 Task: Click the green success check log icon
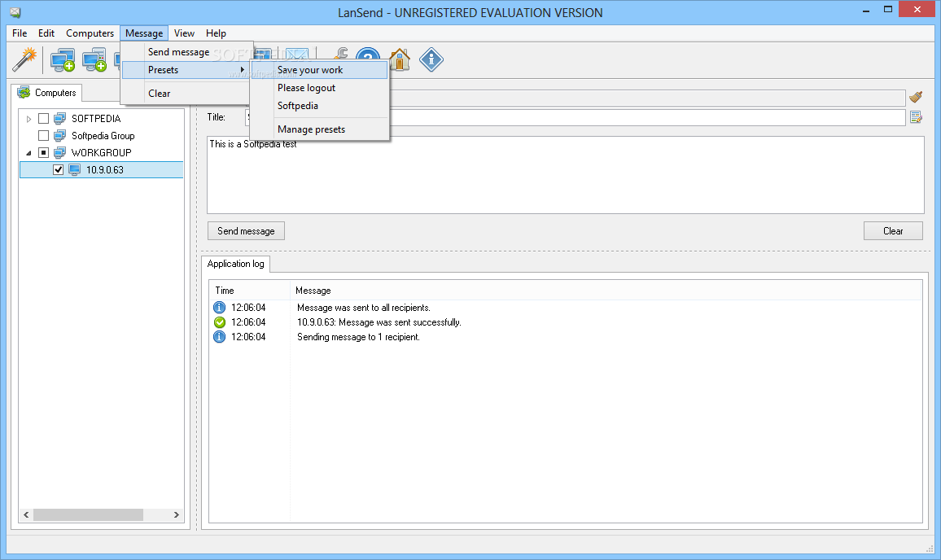tap(220, 322)
